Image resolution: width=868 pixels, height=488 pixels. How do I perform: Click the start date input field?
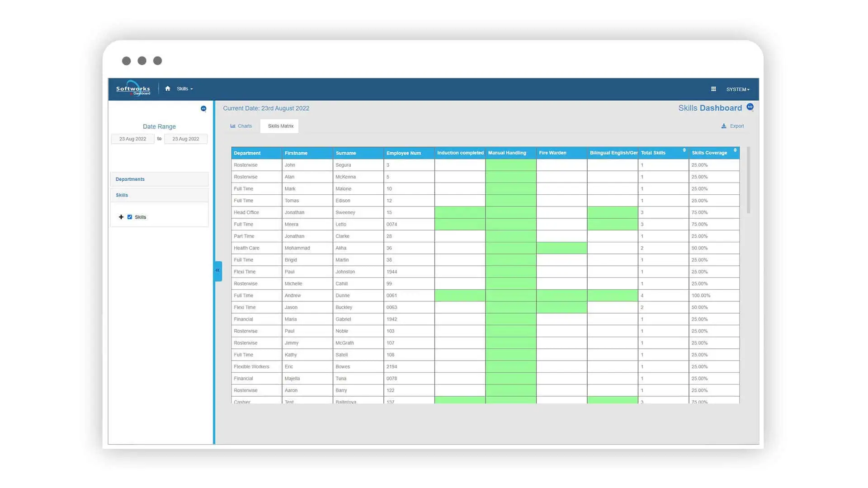click(133, 139)
